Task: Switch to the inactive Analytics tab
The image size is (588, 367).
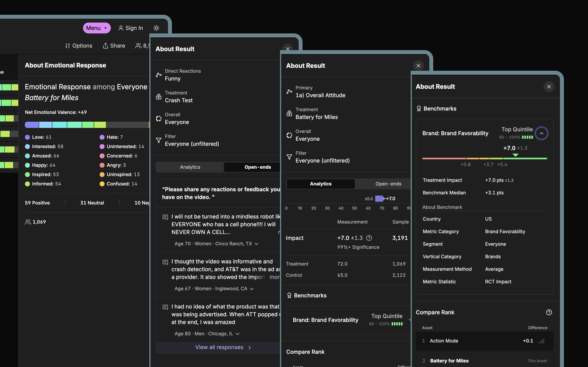Action: click(x=190, y=167)
